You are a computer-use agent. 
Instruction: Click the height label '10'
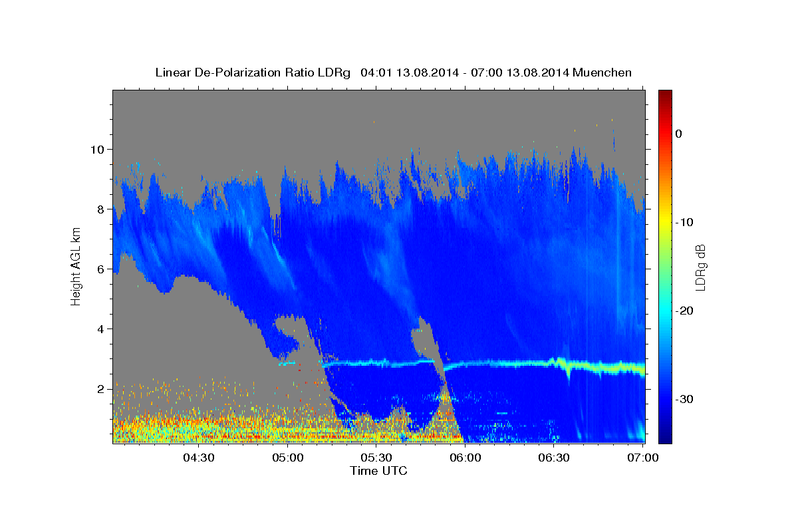98,149
